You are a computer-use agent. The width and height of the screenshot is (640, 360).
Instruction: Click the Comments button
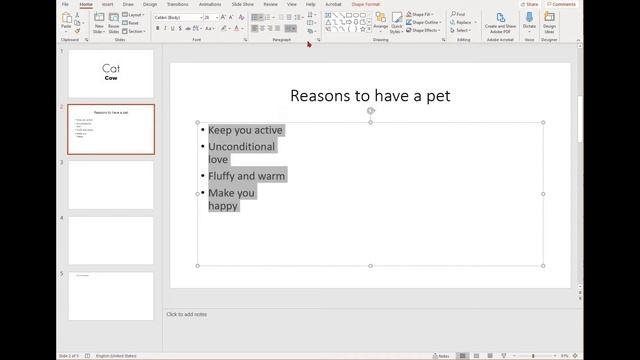point(561,4)
